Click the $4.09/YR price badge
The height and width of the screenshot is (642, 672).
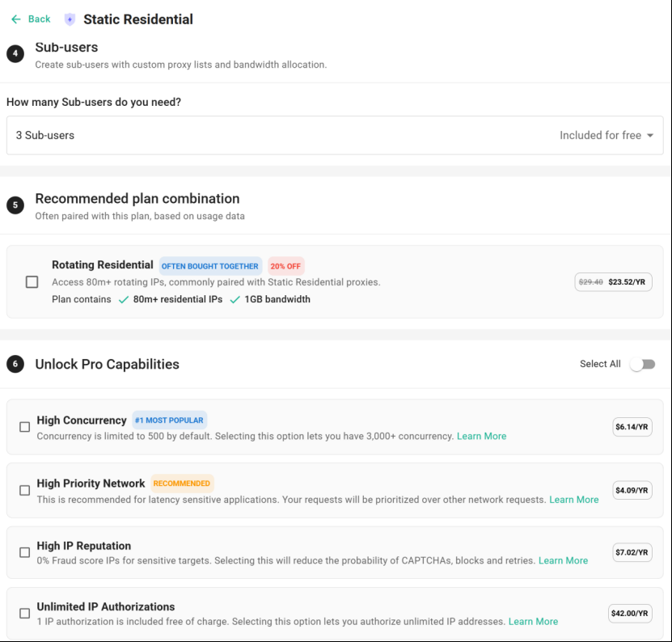click(x=632, y=490)
